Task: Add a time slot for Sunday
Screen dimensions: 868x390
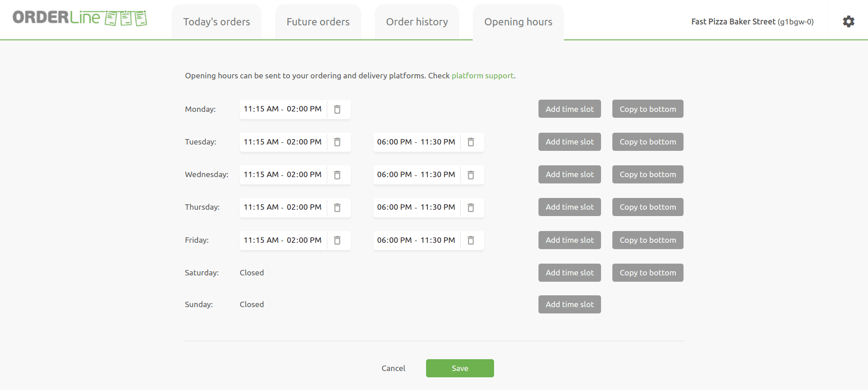Action: tap(569, 304)
